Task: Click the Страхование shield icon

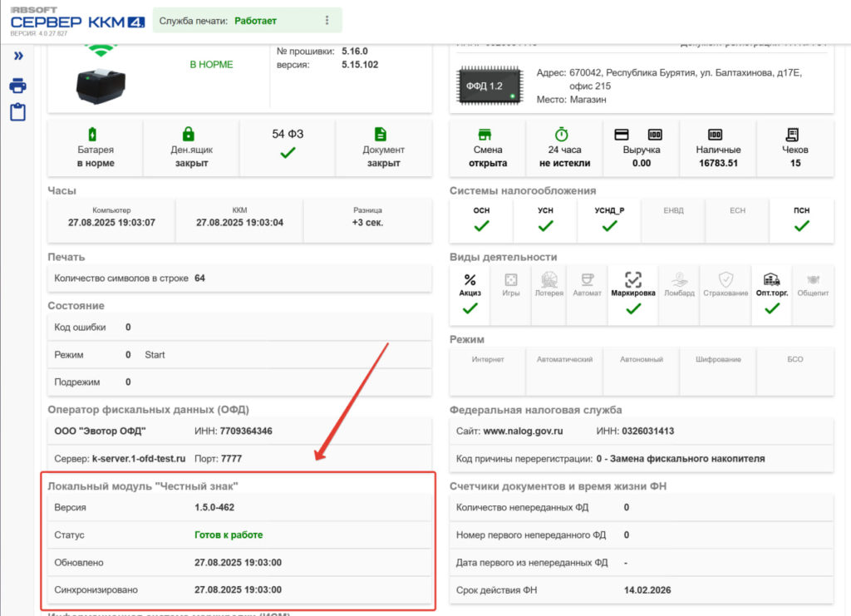Action: pos(726,279)
